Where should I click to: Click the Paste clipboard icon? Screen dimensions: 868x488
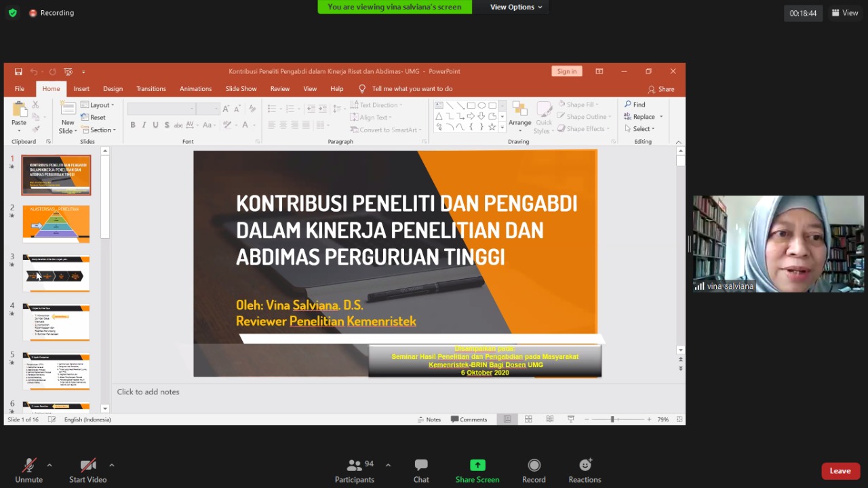tap(19, 109)
